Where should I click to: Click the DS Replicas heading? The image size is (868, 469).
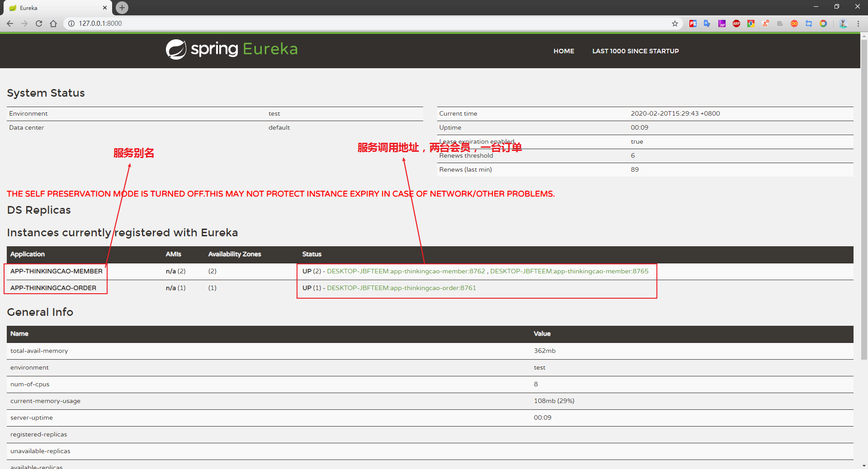coord(39,210)
